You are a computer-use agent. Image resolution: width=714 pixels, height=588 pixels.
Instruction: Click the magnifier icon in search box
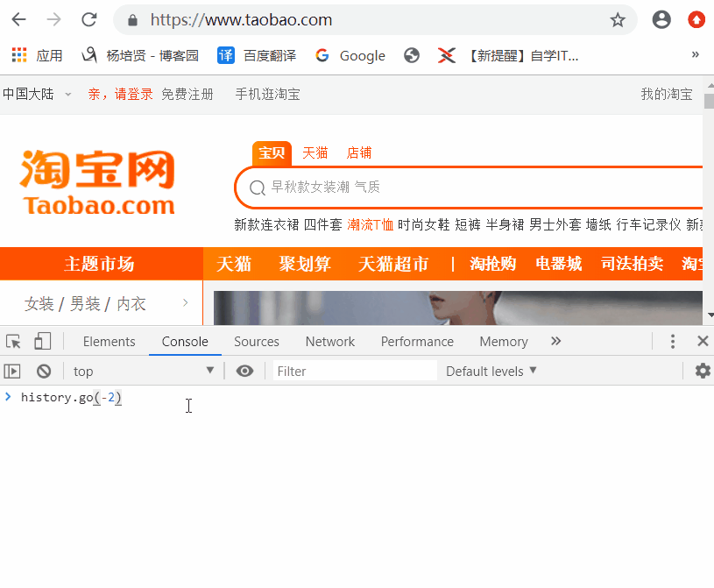258,188
